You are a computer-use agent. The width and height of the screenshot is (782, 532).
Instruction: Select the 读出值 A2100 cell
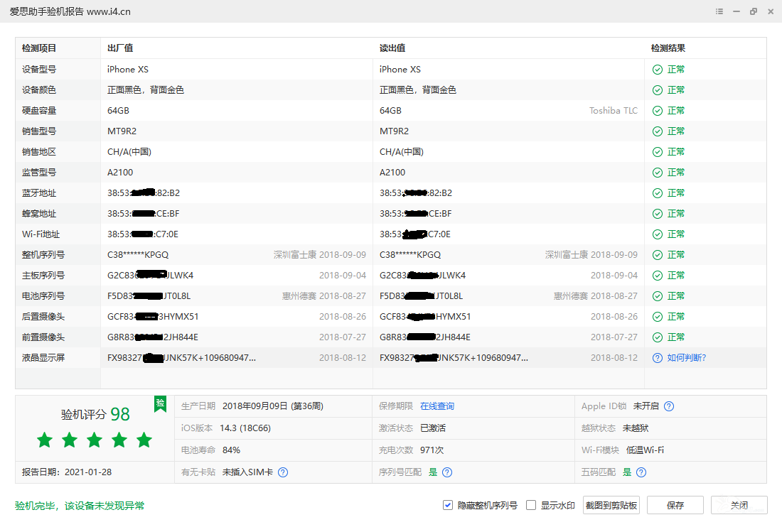tap(392, 173)
